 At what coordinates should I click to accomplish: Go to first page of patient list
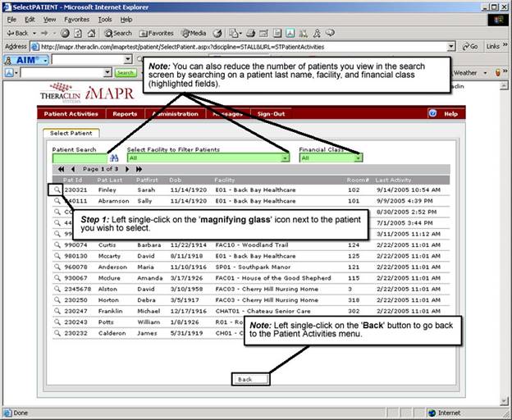click(61, 168)
